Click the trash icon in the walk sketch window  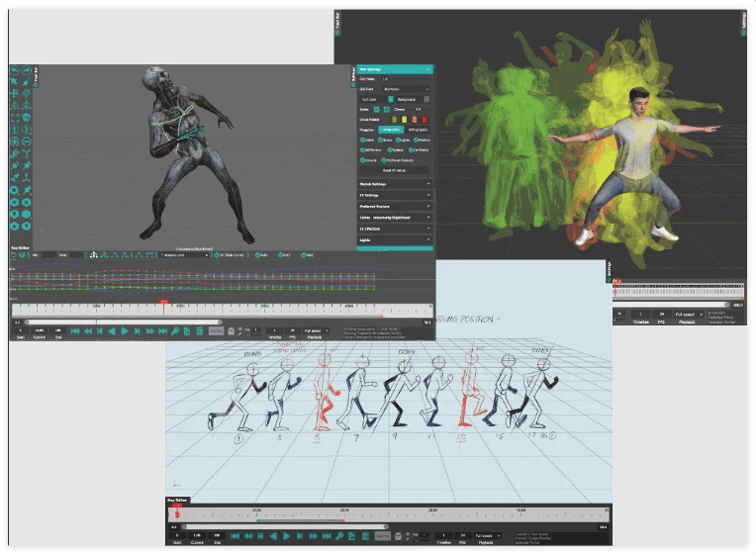coord(365,535)
